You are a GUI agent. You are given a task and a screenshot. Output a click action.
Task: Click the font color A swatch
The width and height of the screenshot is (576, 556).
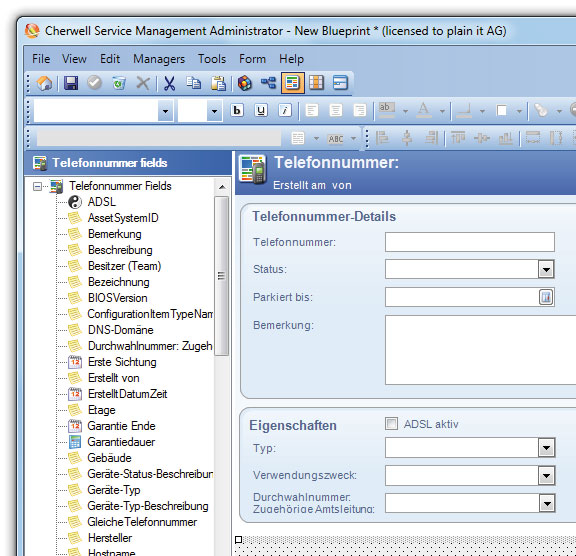(424, 110)
